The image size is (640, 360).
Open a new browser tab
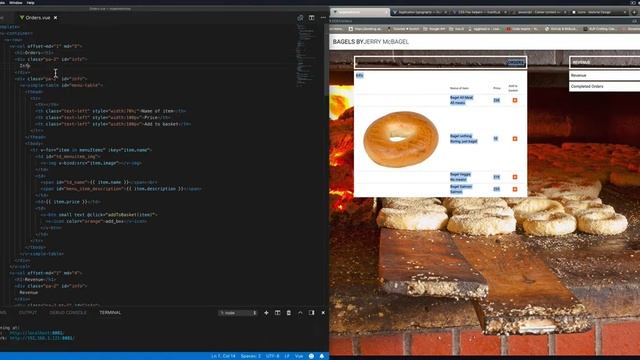[x=634, y=12]
